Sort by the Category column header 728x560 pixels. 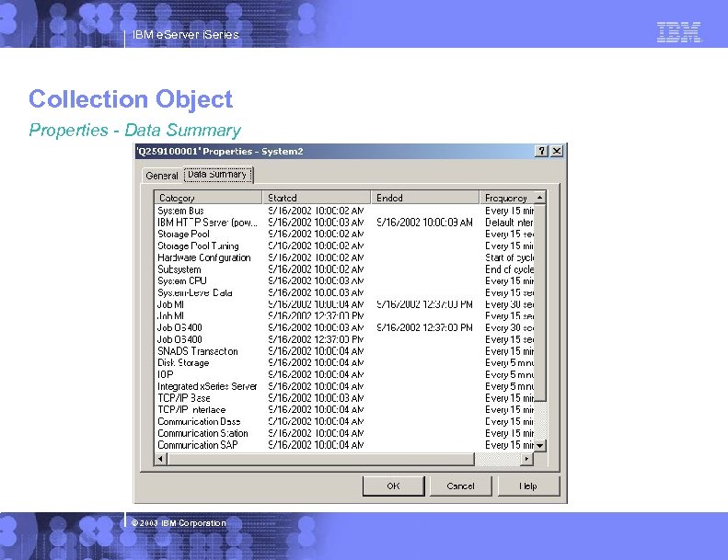coord(209,198)
